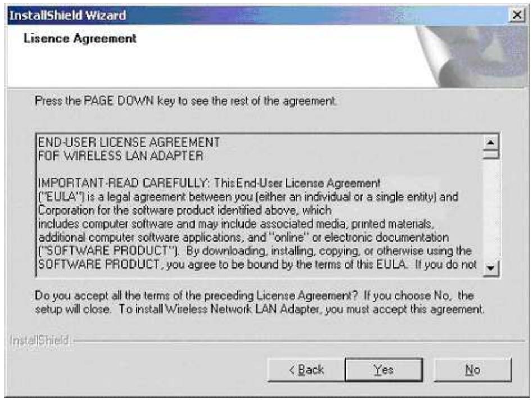
Task: Click the "IMPORTANT-READ CAREFULLY" line in the agreement
Action: click(209, 183)
